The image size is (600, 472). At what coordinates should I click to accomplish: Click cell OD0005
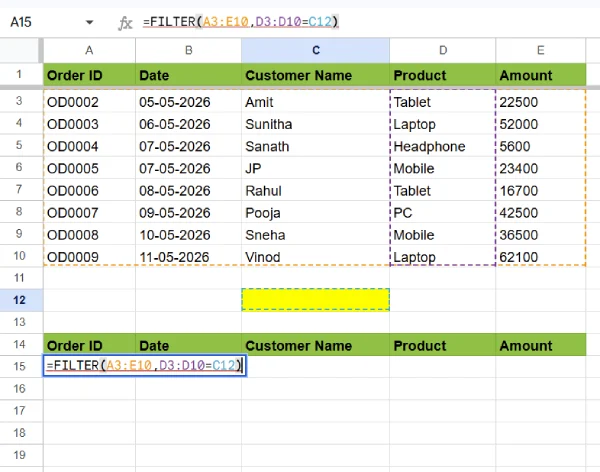[89, 168]
